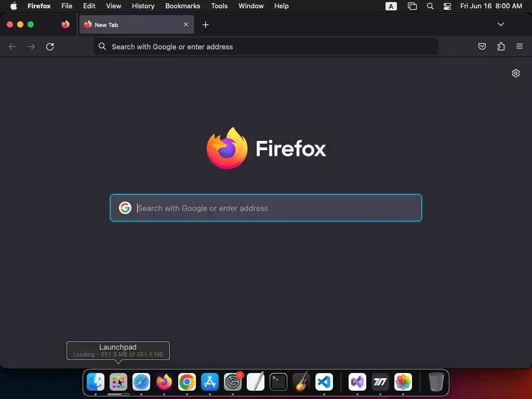Open the Firefox app menu

coord(39,6)
